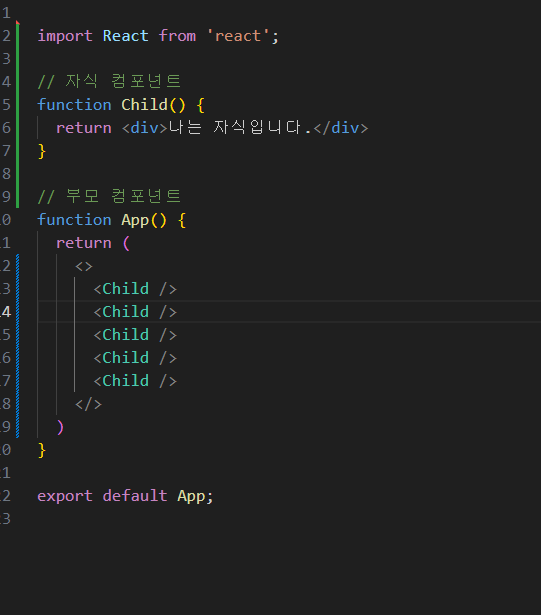Click line number 2 in gutter
The image size is (541, 615).
tap(6, 36)
